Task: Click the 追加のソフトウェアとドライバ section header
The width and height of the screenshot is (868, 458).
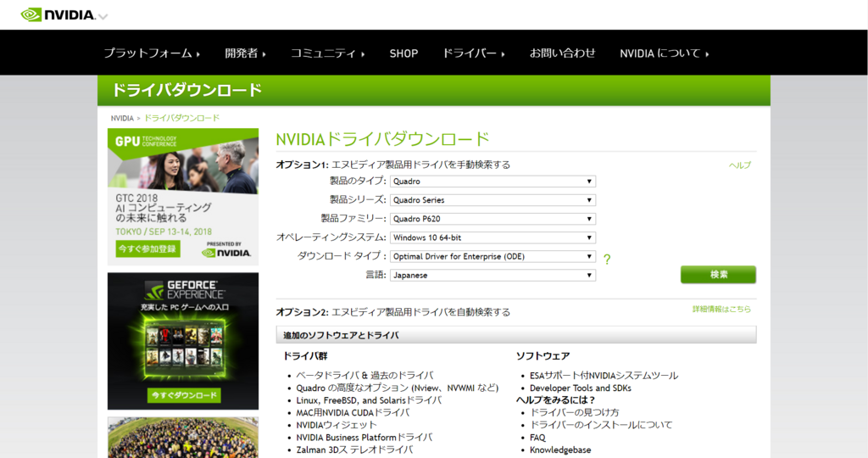Action: point(516,334)
